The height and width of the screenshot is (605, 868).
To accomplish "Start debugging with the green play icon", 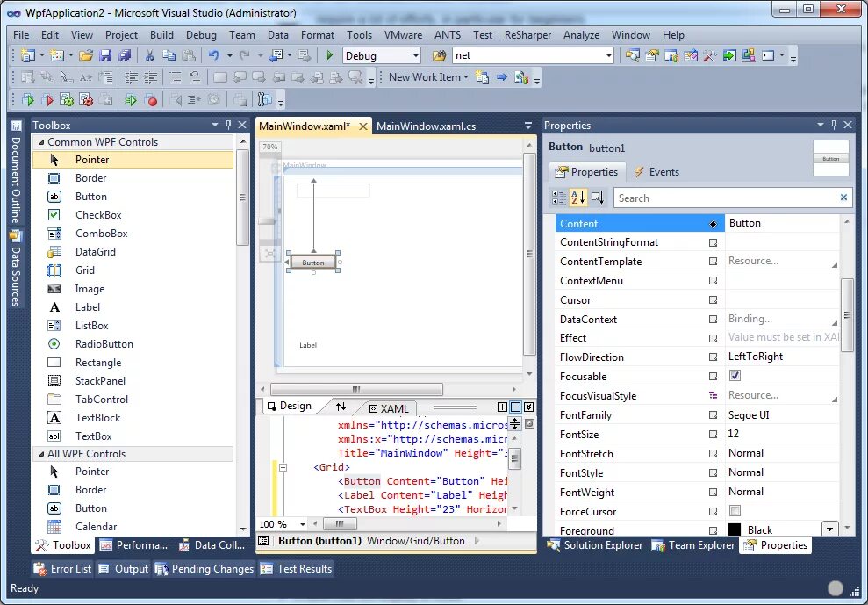I will click(330, 55).
